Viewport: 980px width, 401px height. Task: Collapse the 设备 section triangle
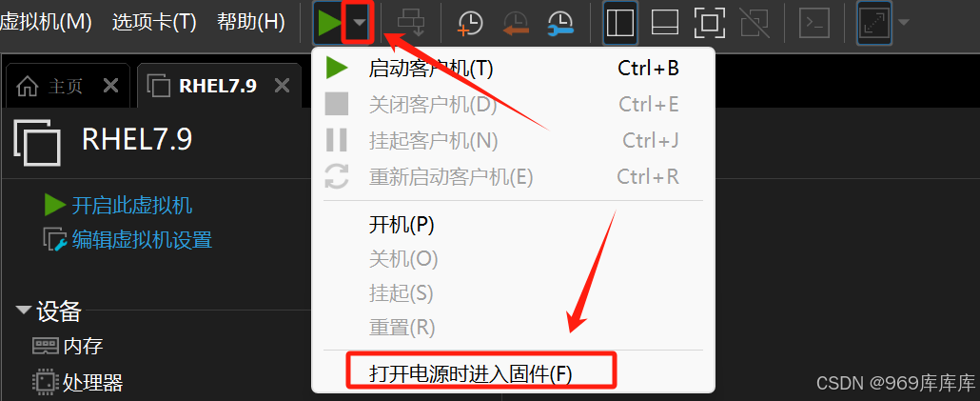[24, 310]
